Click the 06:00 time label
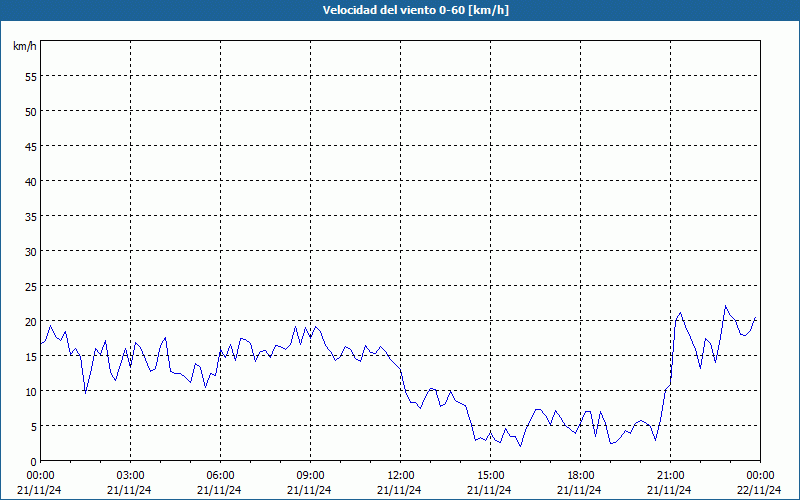Screen dimensions: 800x500 coord(220,476)
